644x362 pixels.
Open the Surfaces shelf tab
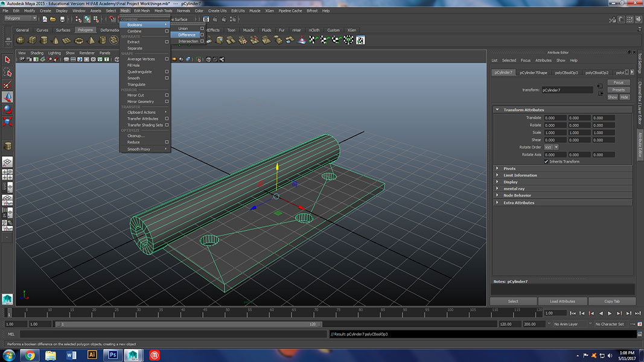[x=63, y=30]
